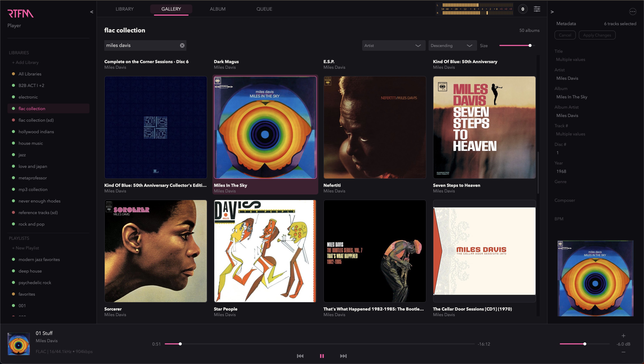Viewport: 644px width, 364px height.
Task: Click Apply Changes in Metadata panel
Action: click(x=597, y=35)
